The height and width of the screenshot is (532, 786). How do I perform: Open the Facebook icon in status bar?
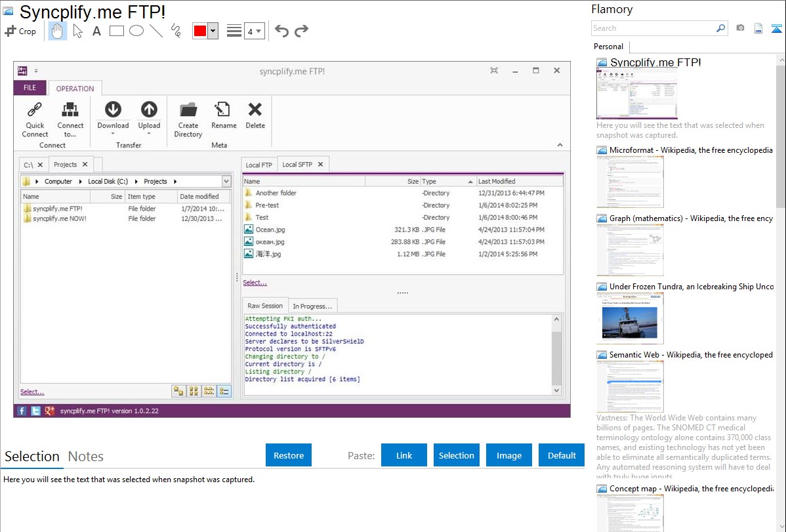click(x=22, y=411)
